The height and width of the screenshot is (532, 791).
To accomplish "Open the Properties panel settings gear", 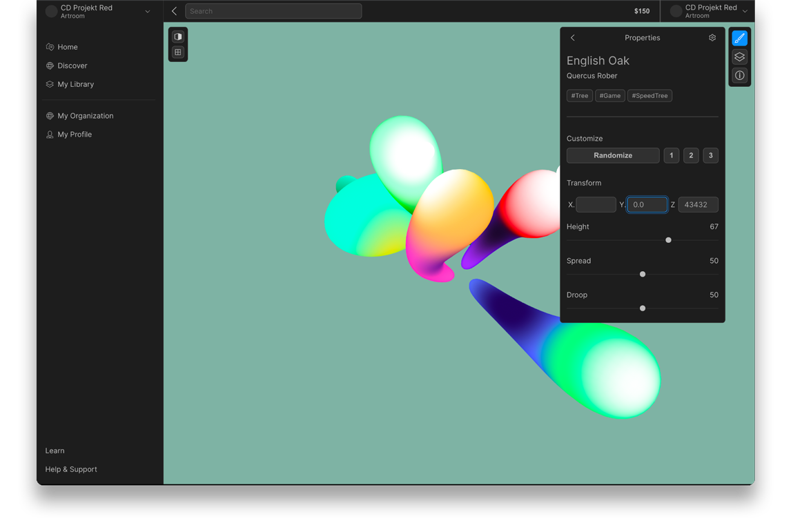I will (x=712, y=37).
